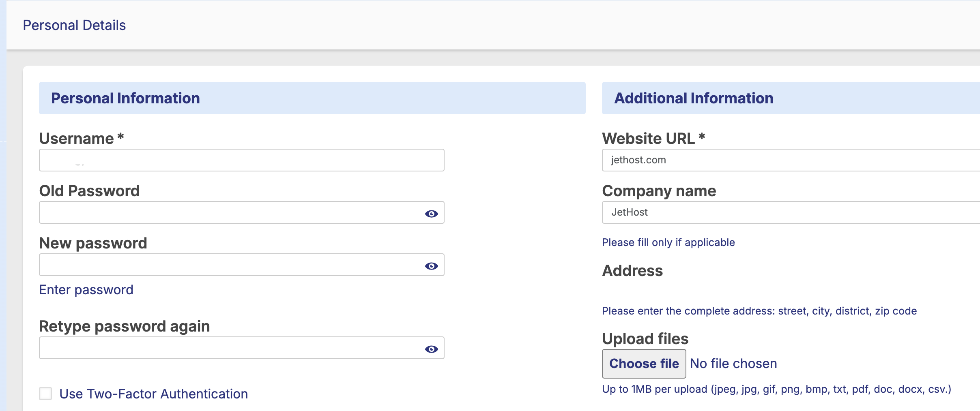980x411 pixels.
Task: Click the 'Please fill only if applicable' note
Action: [x=668, y=242]
